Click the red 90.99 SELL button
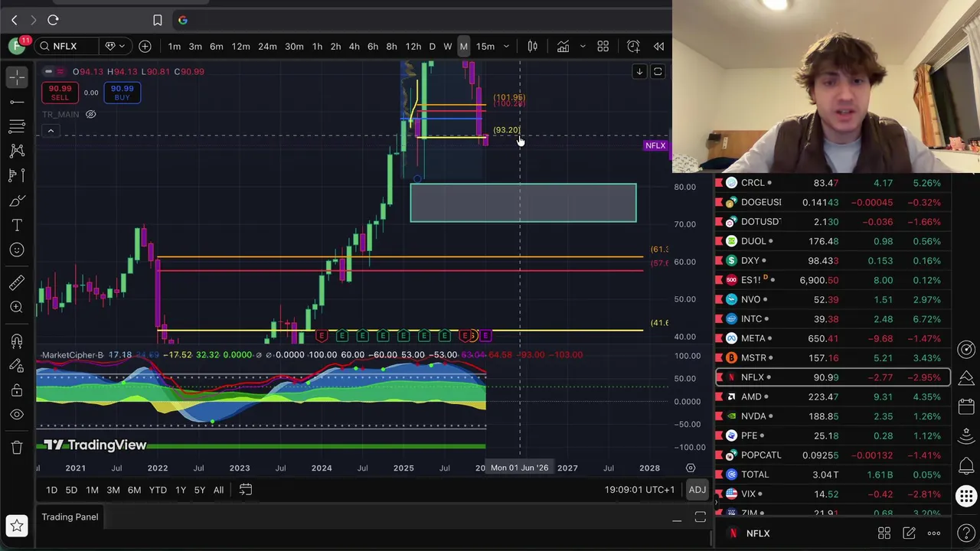This screenshot has width=980, height=551. pos(60,93)
